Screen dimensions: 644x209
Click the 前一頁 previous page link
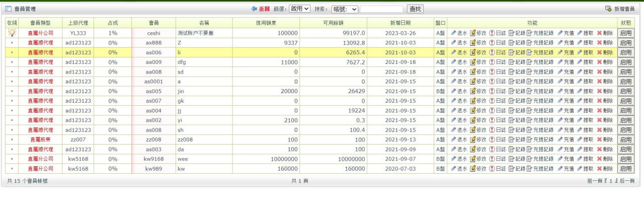(594, 181)
